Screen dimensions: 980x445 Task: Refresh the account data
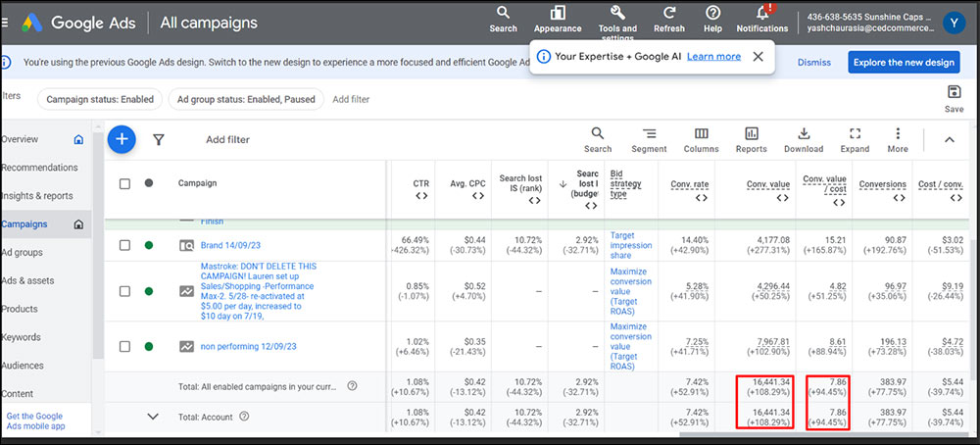(x=669, y=20)
